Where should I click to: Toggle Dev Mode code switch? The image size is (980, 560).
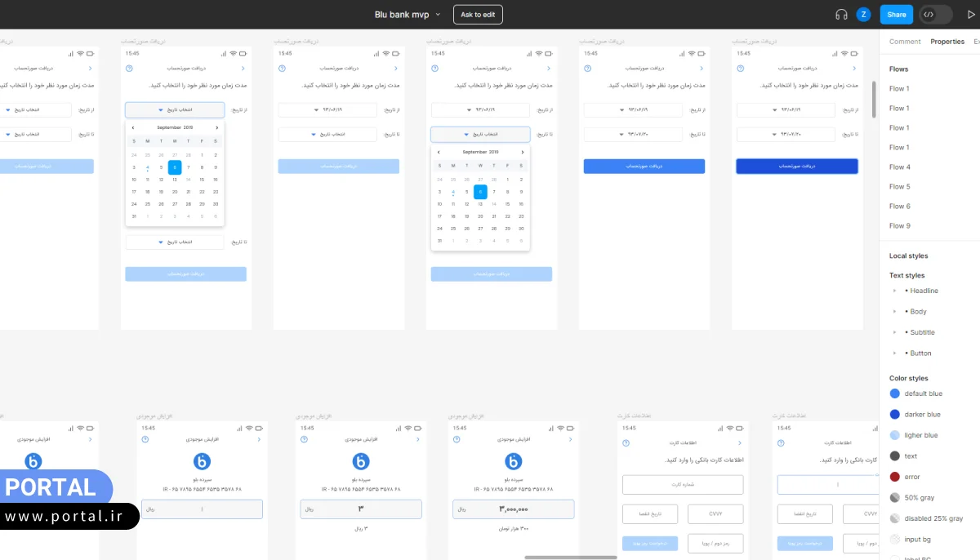(936, 15)
